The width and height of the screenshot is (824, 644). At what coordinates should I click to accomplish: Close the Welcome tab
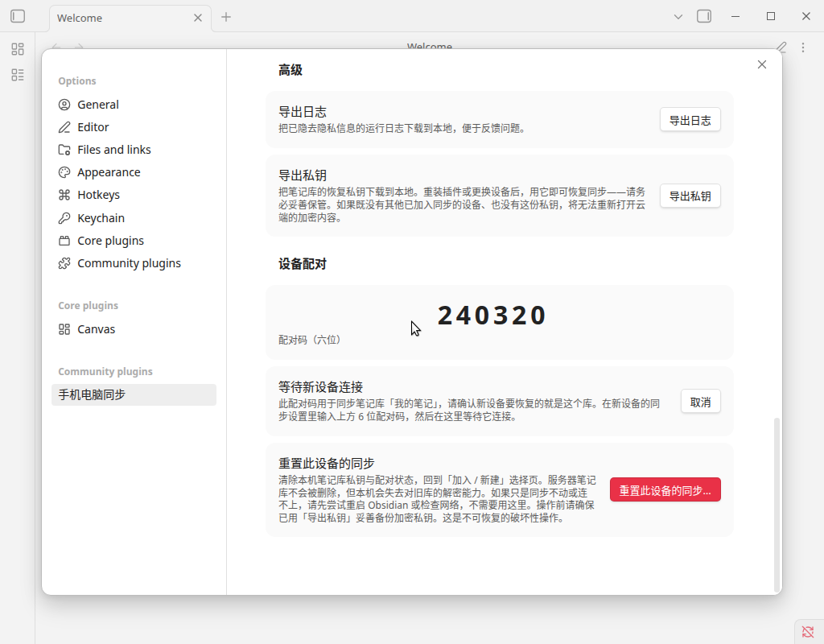click(x=198, y=18)
